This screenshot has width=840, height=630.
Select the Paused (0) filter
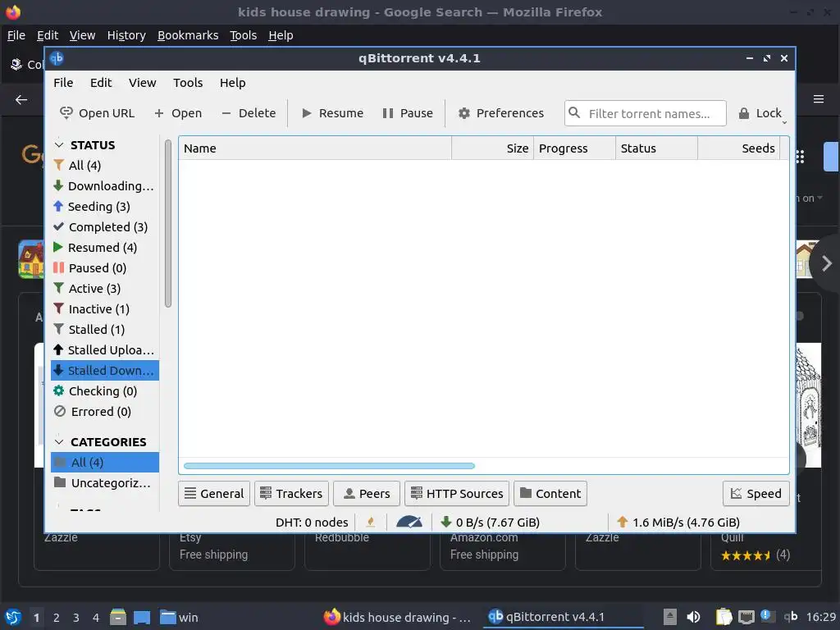click(105, 268)
